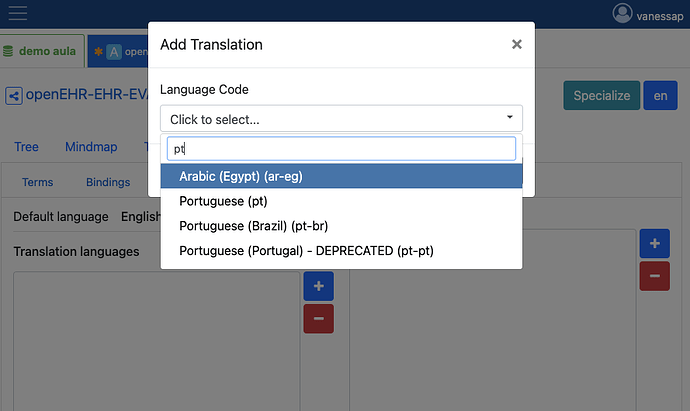Image resolution: width=690 pixels, height=411 pixels.
Task: Click the right-side blue plus button
Action: (x=654, y=243)
